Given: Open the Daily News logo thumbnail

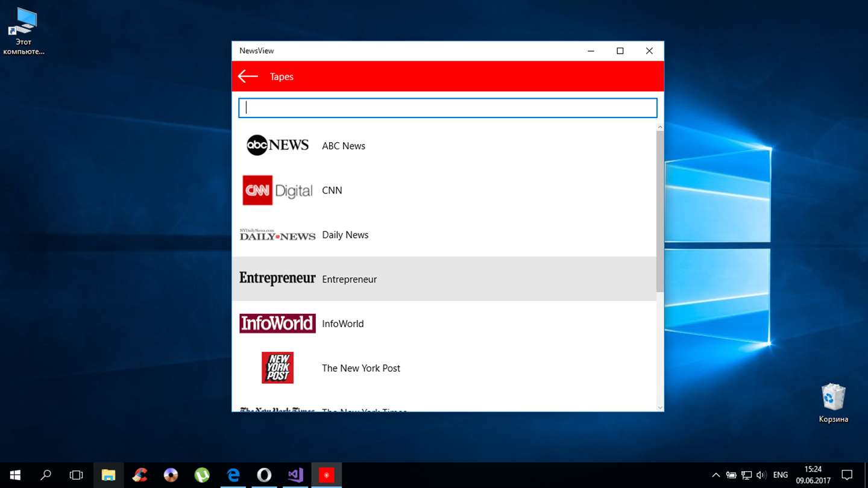Looking at the screenshot, I should [277, 235].
